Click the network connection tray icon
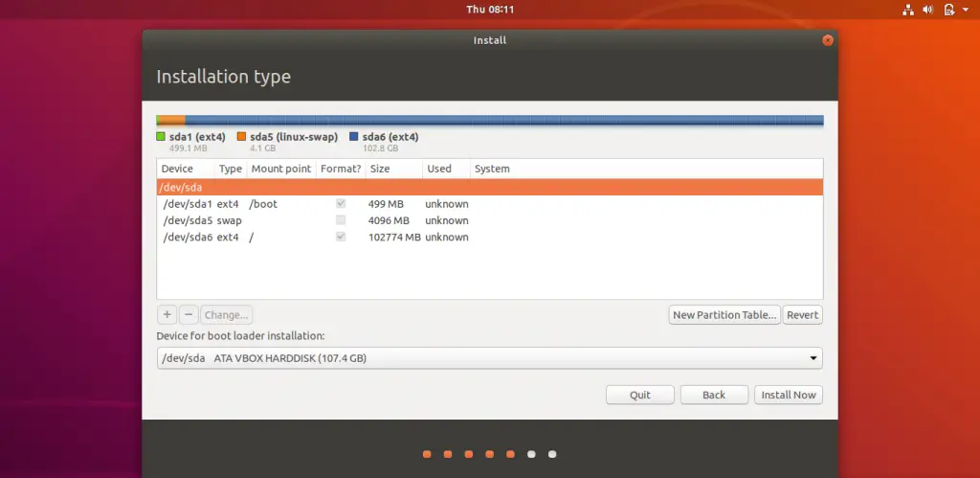980x478 pixels. pyautogui.click(x=908, y=10)
